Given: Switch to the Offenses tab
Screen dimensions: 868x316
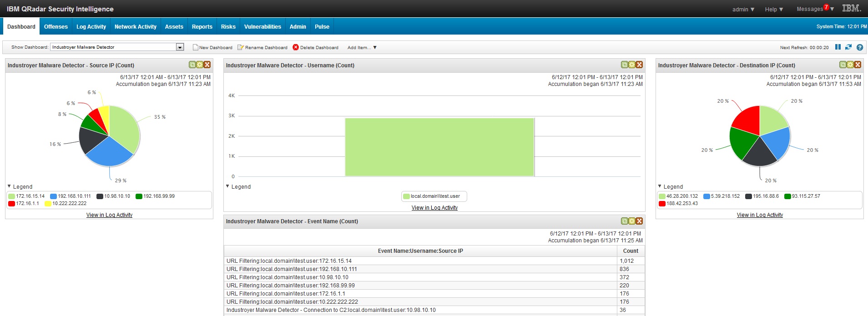Looking at the screenshot, I should point(56,27).
